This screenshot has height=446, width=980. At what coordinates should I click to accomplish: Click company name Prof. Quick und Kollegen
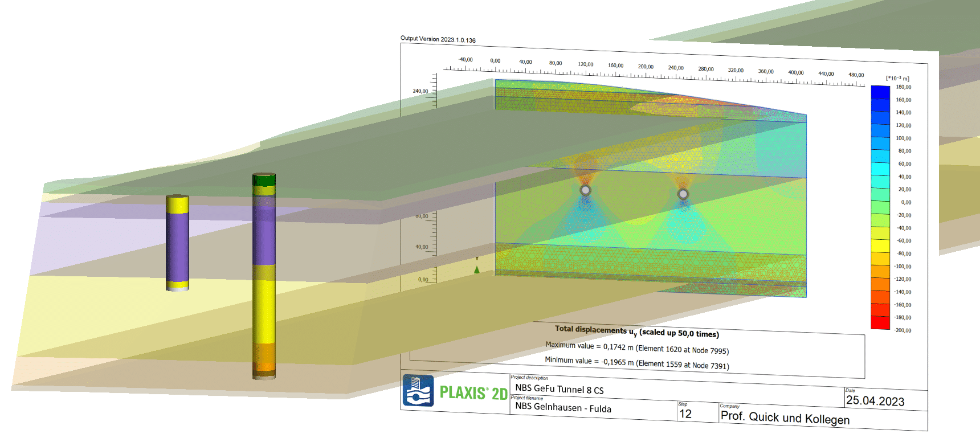pyautogui.click(x=785, y=418)
